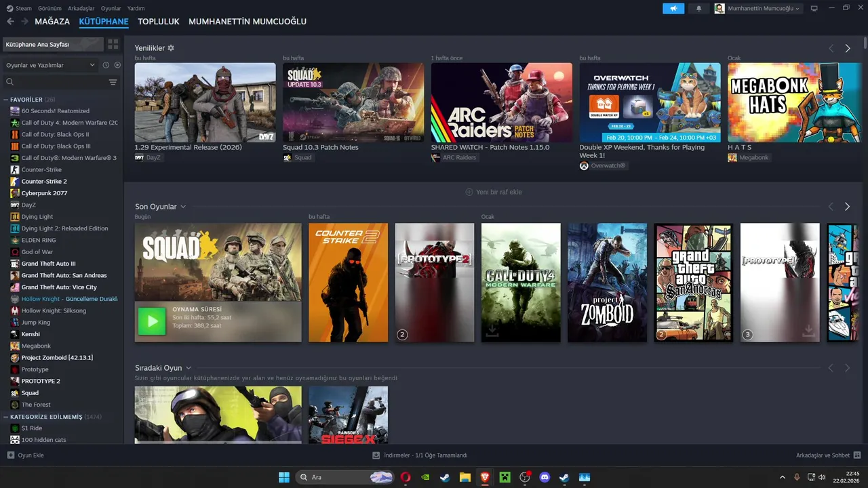Screen dimensions: 868x488
Task: Open Brave browser from the taskbar
Action: pos(485,477)
